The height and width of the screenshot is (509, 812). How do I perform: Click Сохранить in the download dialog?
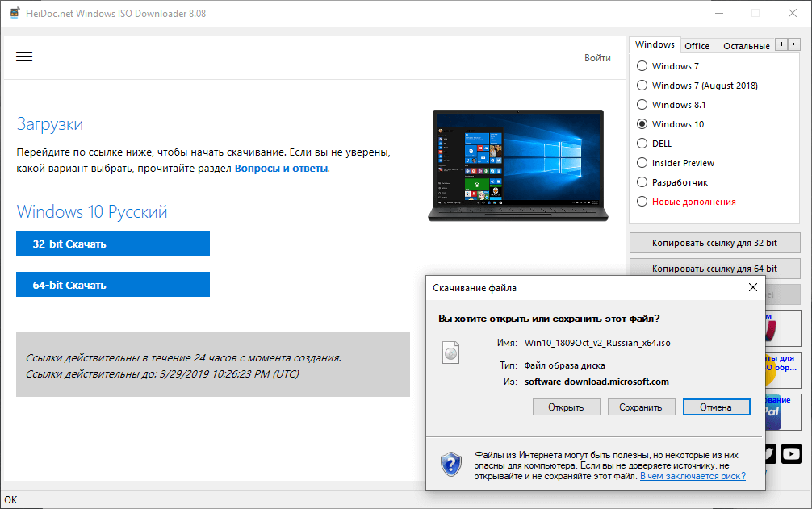pyautogui.click(x=641, y=407)
